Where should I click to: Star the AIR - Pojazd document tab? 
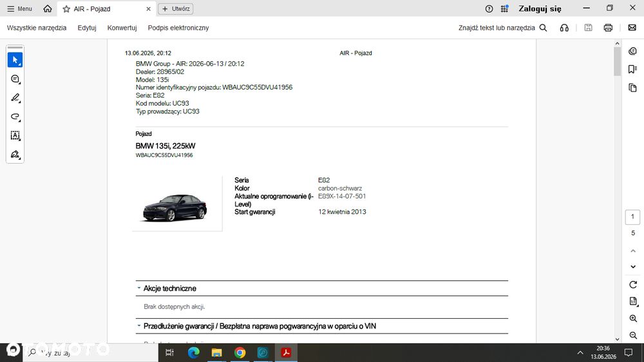pos(66,8)
